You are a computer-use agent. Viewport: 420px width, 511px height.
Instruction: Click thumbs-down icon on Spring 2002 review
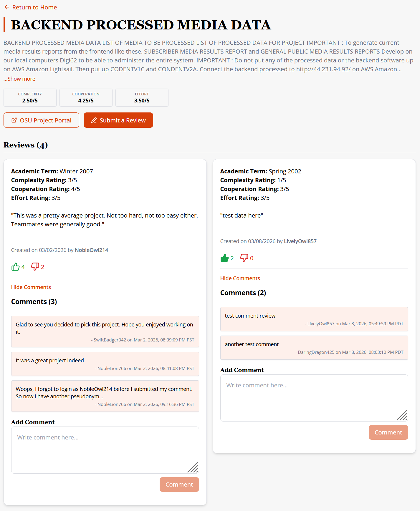244,258
